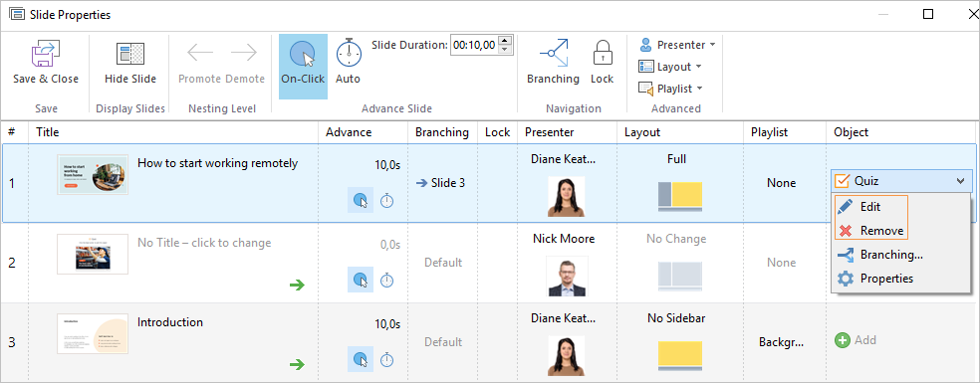Image resolution: width=980 pixels, height=383 pixels.
Task: Click the Save & Close icon
Action: pyautogui.click(x=46, y=54)
